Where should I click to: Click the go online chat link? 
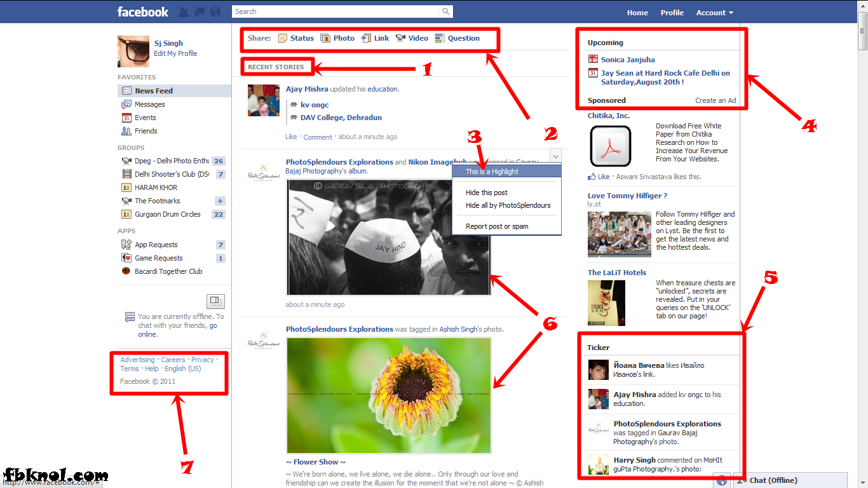click(x=179, y=330)
